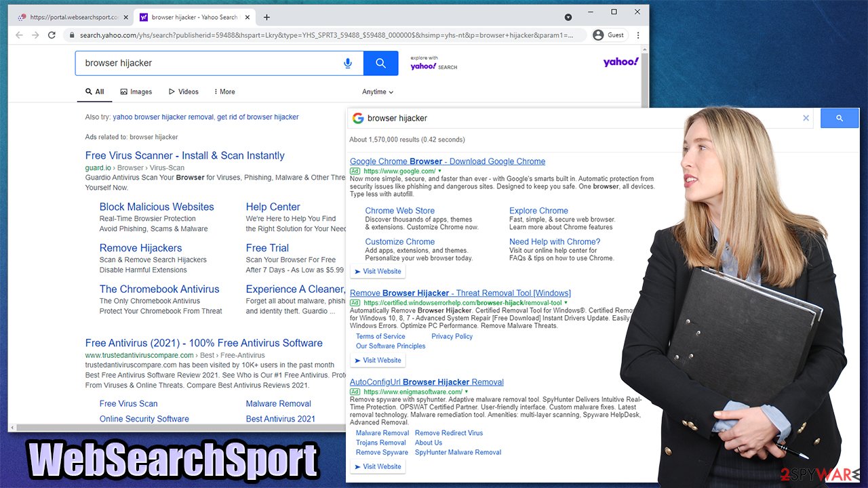Open AutoConfigUrl Browser Hijacker Removal ad

(427, 382)
